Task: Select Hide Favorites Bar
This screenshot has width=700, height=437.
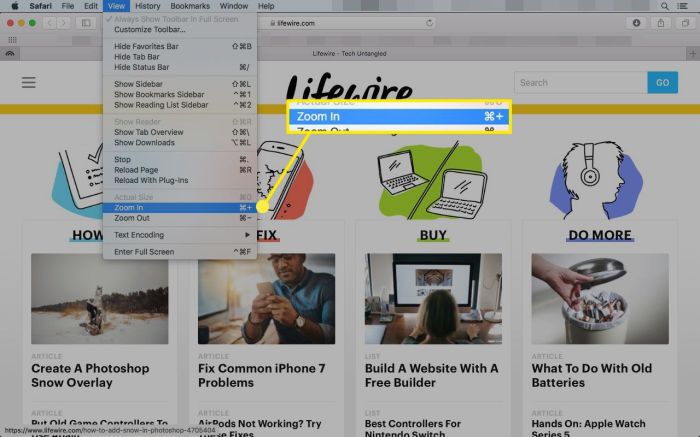Action: 180,46
